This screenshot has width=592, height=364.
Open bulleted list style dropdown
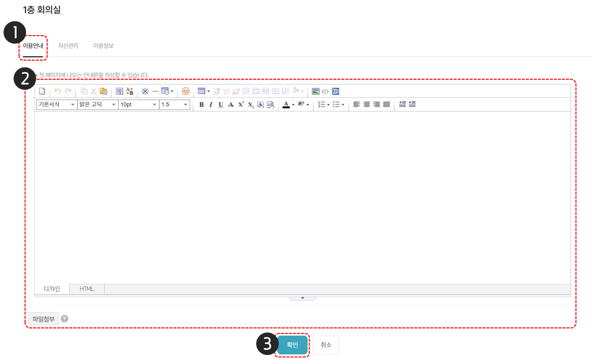343,105
